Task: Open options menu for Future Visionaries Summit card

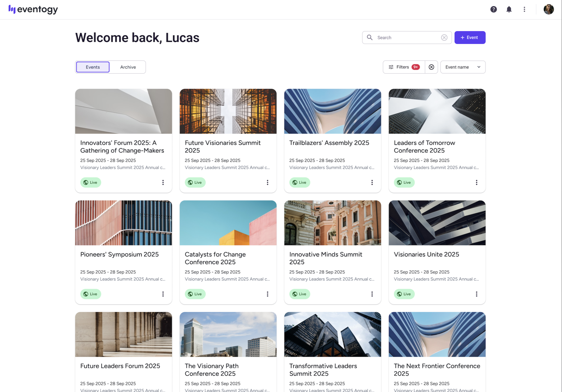Action: tap(268, 182)
